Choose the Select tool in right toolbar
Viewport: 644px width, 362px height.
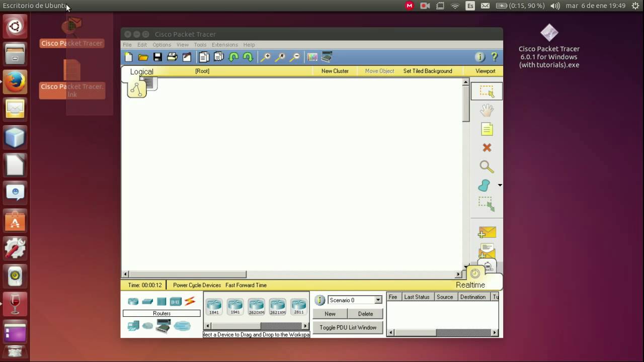click(487, 91)
